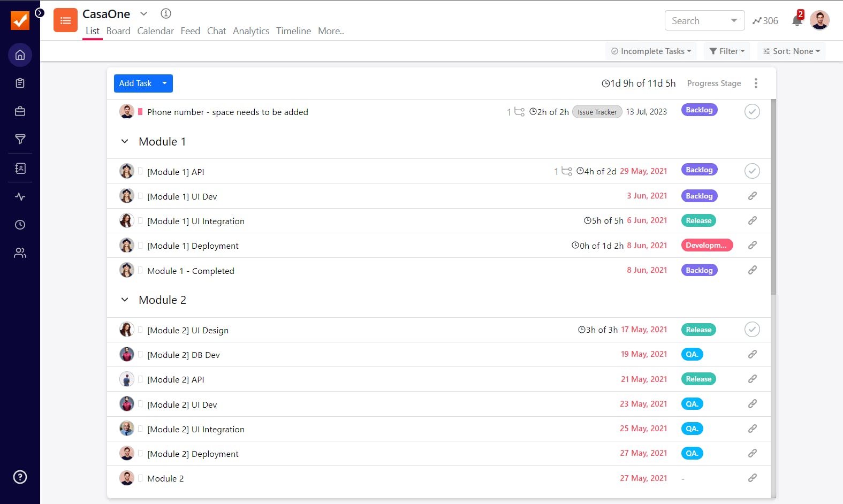Screen dimensions: 843x504
Task: Click the link icon on Module 1 - Completed
Action: [752, 270]
